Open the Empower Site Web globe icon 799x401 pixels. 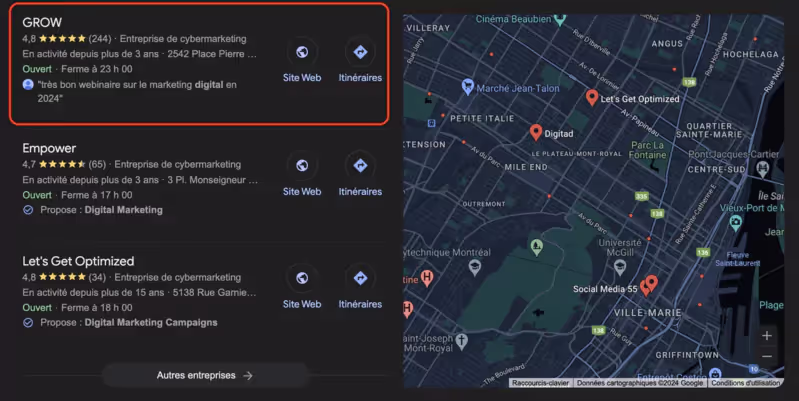pyautogui.click(x=302, y=166)
